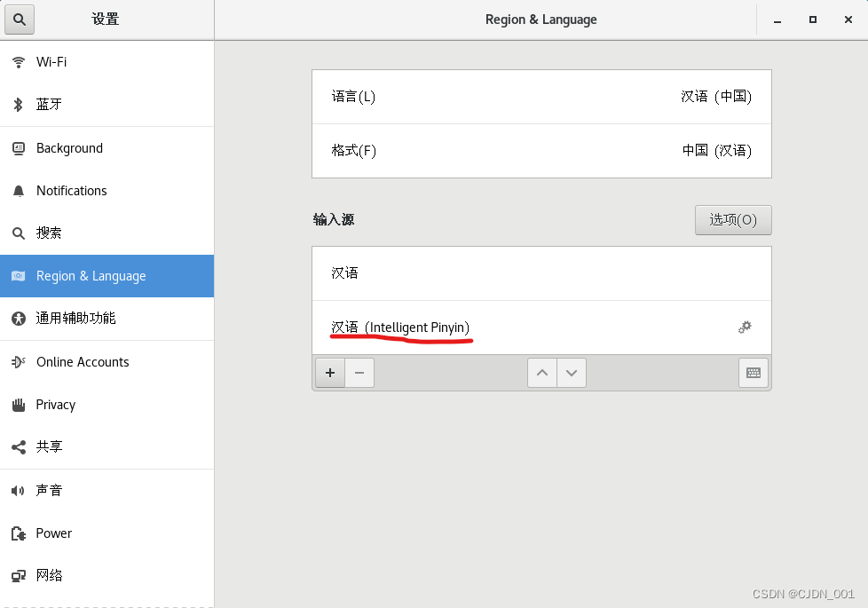This screenshot has height=608, width=868.
Task: Click the 中国 (汉语) formats value
Action: 717,151
